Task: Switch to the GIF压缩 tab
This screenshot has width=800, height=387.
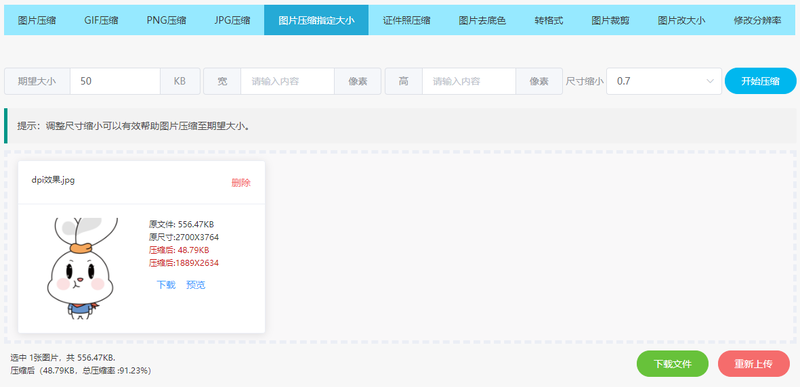Action: click(101, 20)
